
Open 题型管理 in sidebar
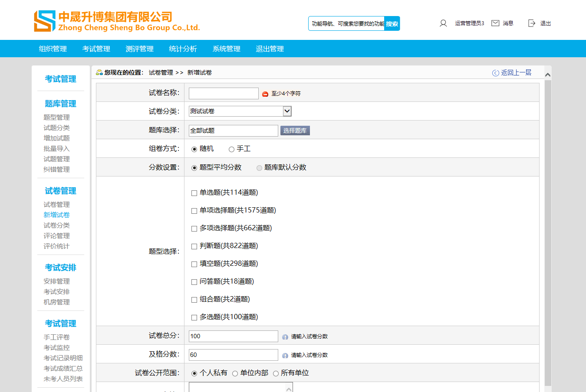56,118
